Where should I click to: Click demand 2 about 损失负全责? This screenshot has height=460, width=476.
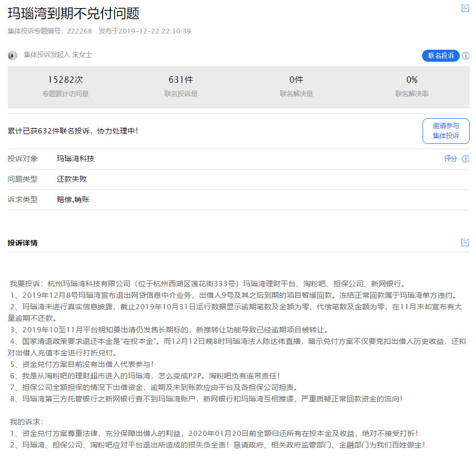pyautogui.click(x=218, y=445)
